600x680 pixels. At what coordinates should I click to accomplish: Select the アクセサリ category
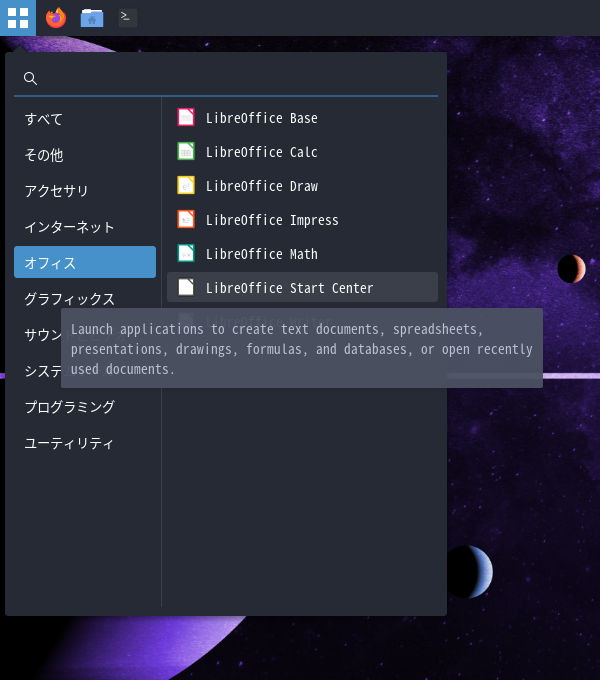pos(85,190)
